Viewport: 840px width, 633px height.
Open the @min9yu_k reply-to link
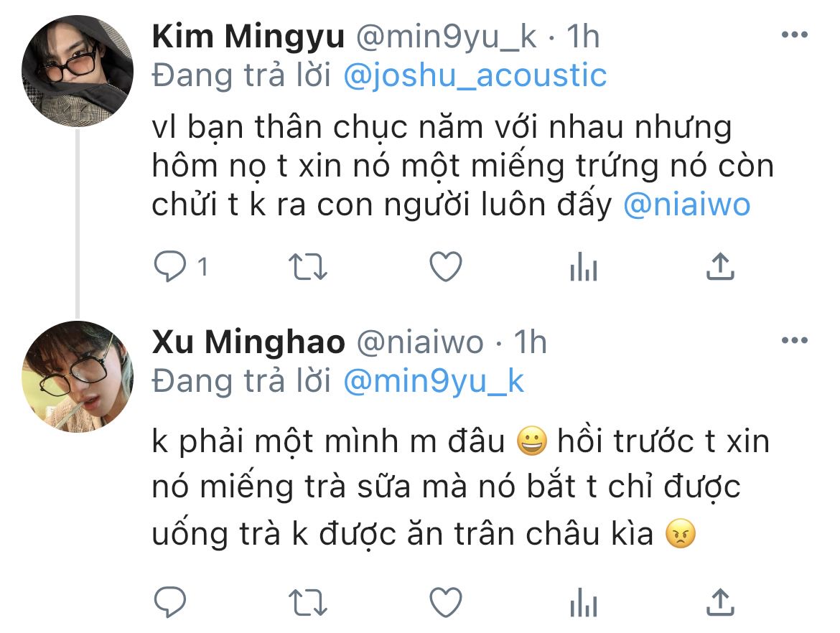pyautogui.click(x=434, y=381)
